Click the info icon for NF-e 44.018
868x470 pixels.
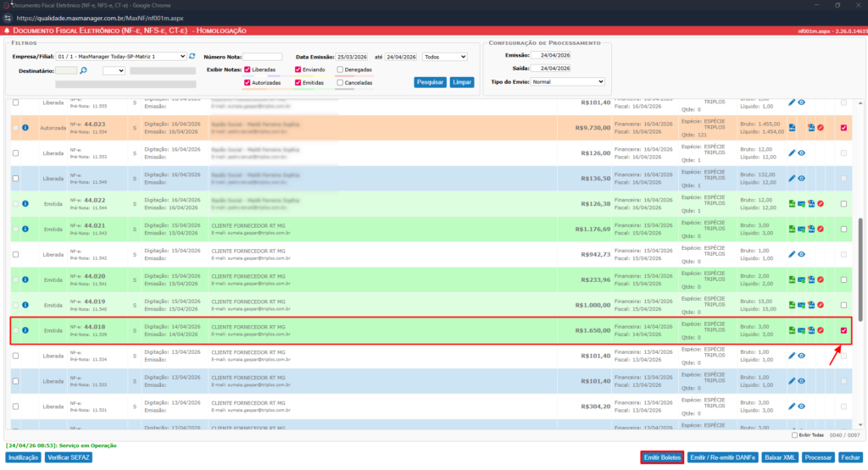(x=25, y=330)
